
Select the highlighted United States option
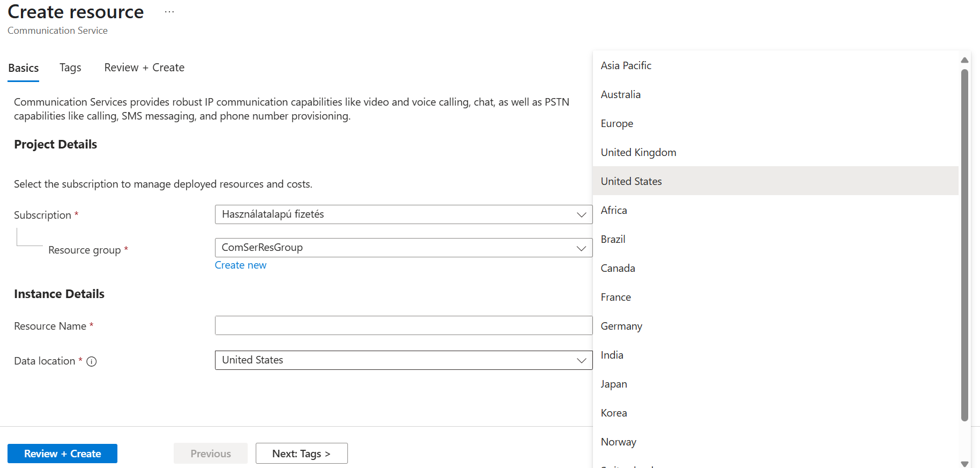click(x=776, y=181)
